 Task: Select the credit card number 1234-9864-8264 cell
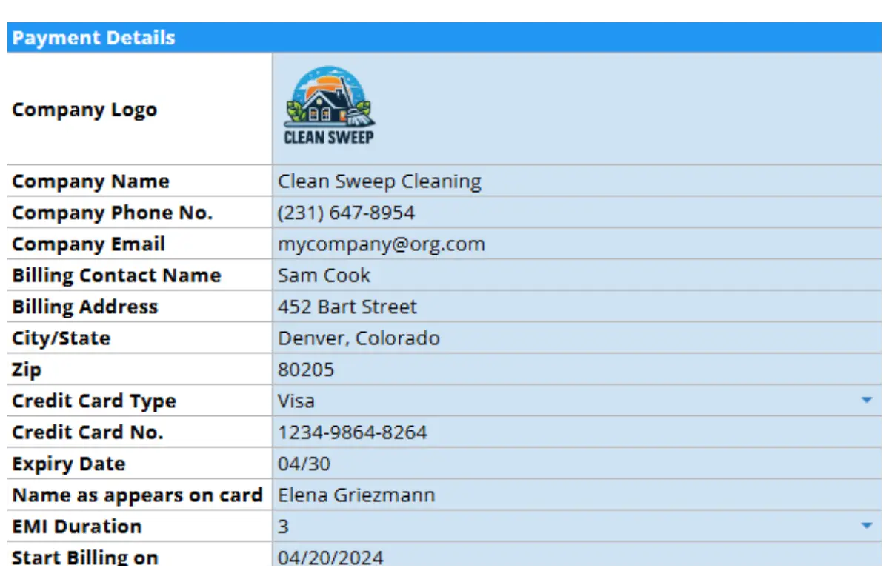(x=352, y=432)
